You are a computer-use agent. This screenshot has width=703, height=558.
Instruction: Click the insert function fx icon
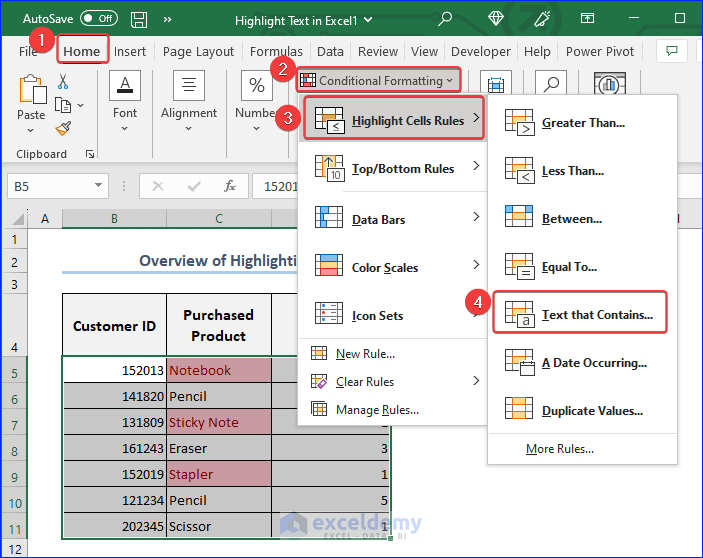[229, 186]
